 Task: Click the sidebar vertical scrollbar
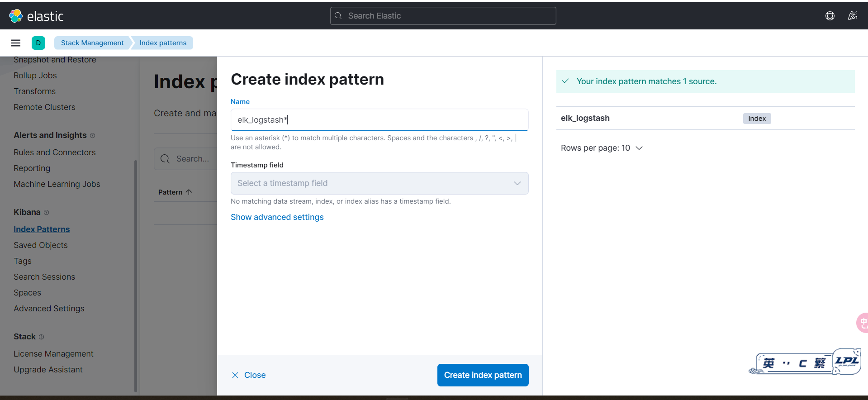coord(136,276)
